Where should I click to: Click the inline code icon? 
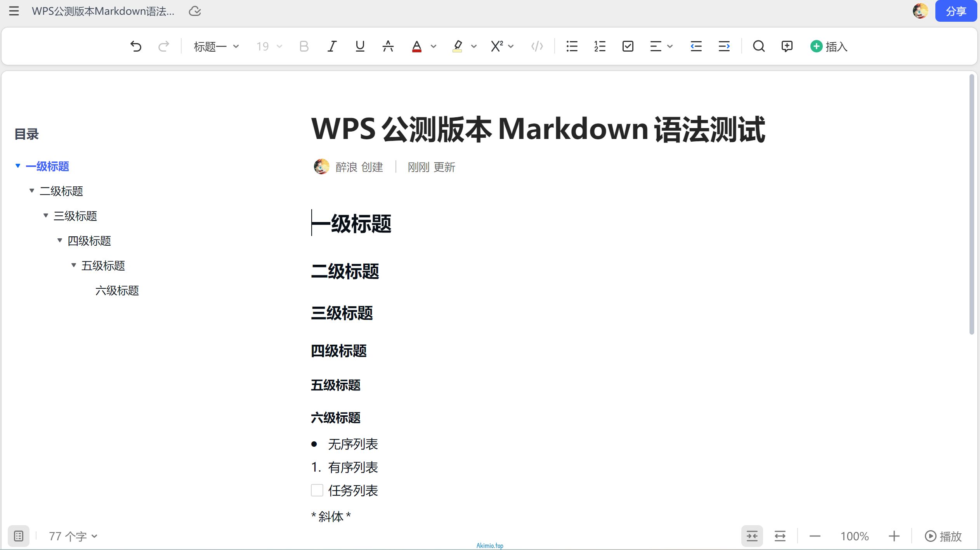click(537, 46)
